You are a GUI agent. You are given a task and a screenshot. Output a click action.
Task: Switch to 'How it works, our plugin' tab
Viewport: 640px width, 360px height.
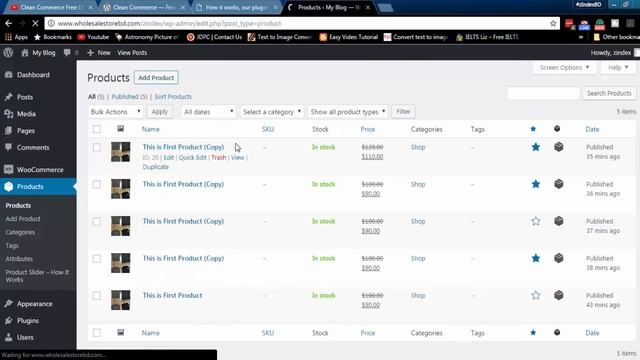[236, 7]
